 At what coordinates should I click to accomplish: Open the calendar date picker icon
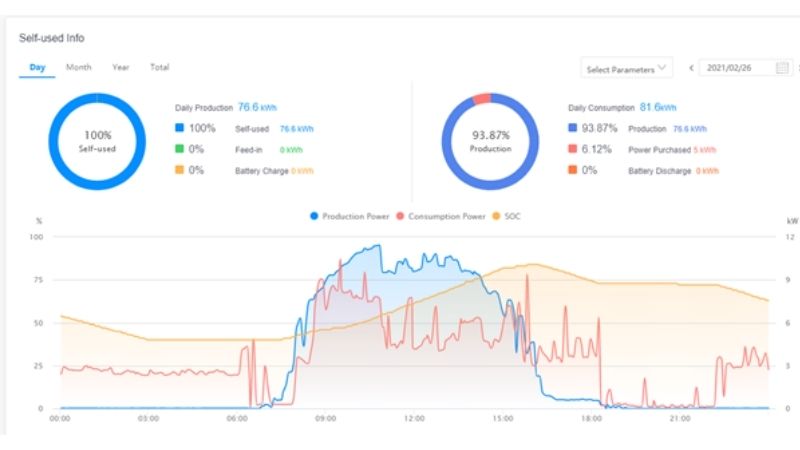(x=782, y=69)
